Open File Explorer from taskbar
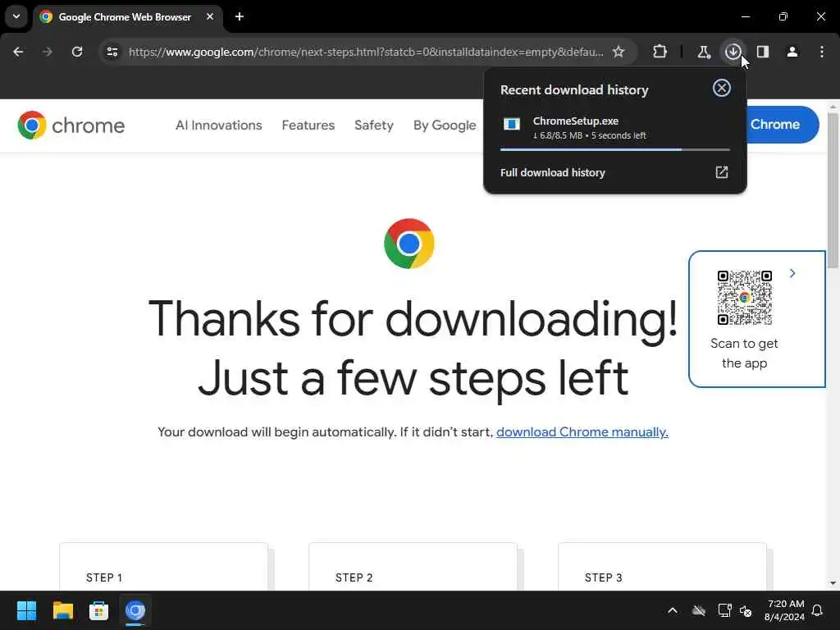The image size is (840, 630). pos(62,610)
